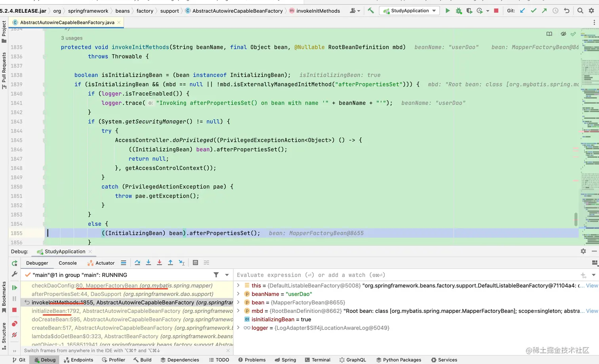Switch to the Console tab

tap(68, 263)
